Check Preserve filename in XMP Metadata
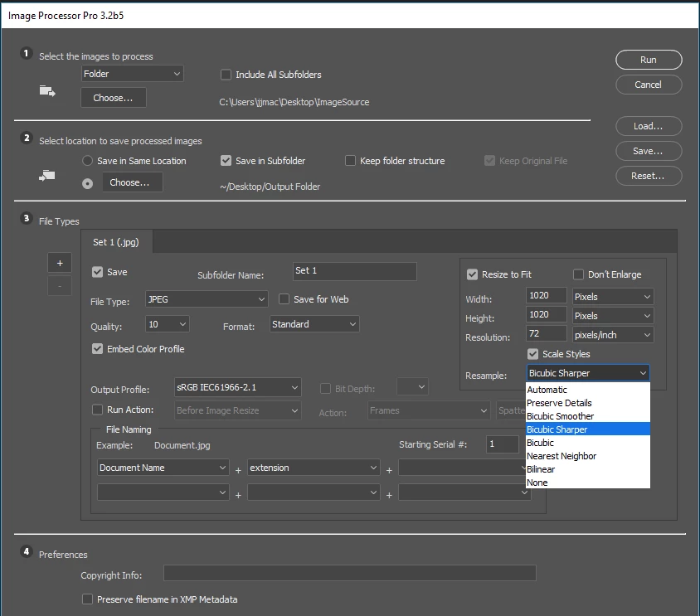This screenshot has width=700, height=616. pyautogui.click(x=88, y=599)
